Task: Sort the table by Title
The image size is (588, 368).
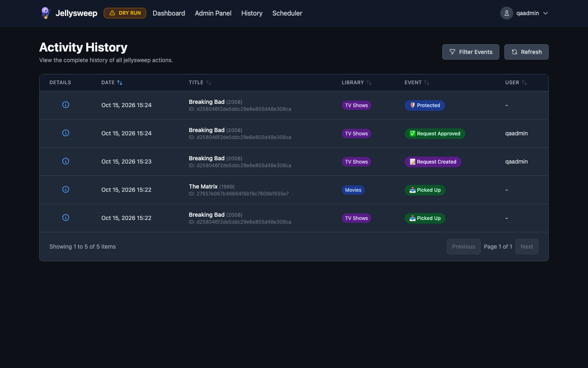Action: (x=200, y=83)
